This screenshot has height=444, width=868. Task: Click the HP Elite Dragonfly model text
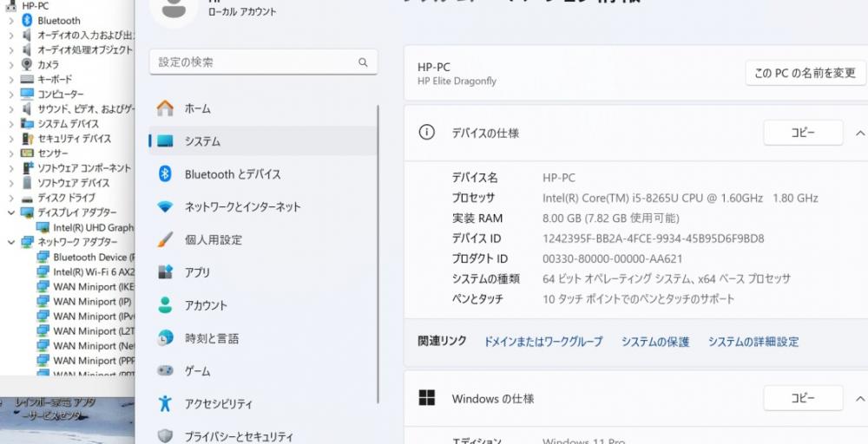(457, 81)
